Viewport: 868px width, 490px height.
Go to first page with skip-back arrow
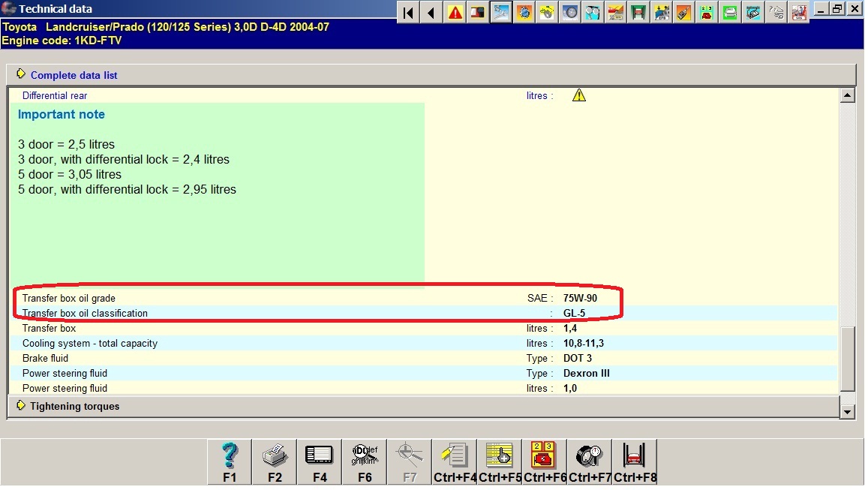(x=408, y=12)
